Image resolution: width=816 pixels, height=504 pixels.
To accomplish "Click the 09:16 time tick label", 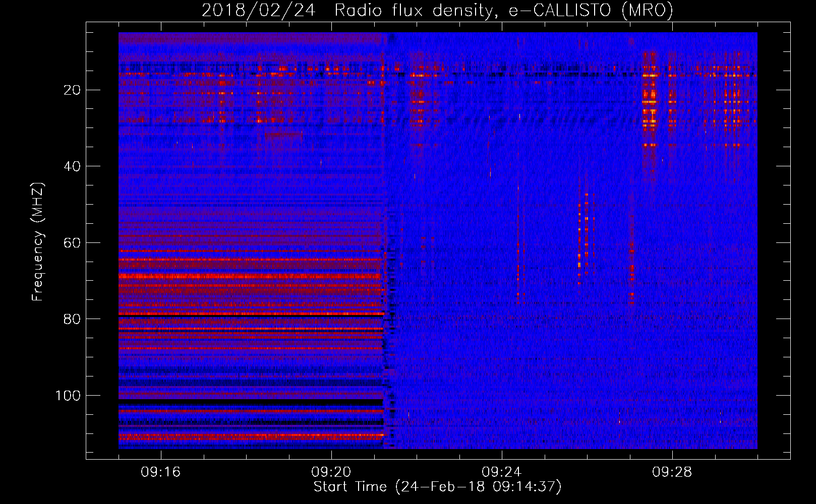I will click(x=161, y=472).
